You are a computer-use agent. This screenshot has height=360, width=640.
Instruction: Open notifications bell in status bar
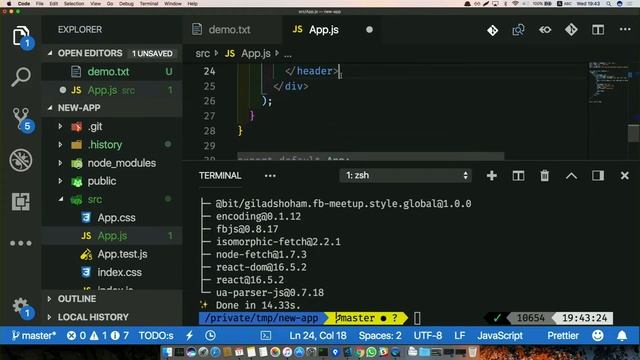(x=622, y=336)
